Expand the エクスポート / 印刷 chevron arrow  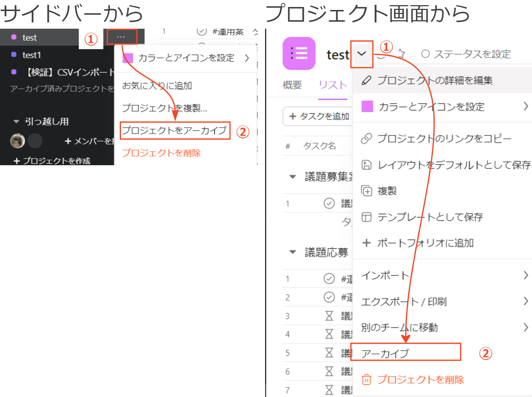tap(526, 301)
